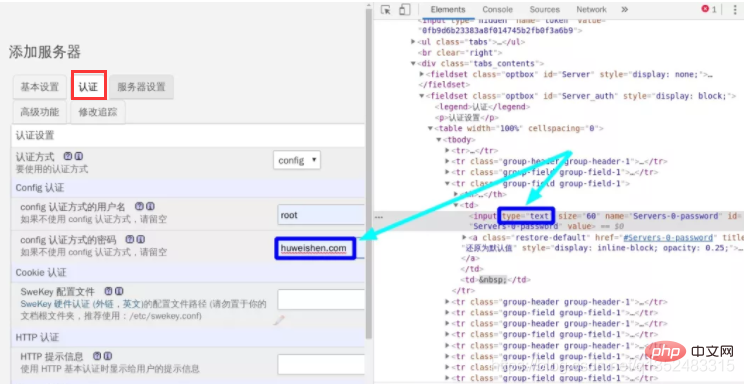Open the question-mark help icon beside SweKey 配置文件
The height and width of the screenshot is (384, 744).
(108, 291)
